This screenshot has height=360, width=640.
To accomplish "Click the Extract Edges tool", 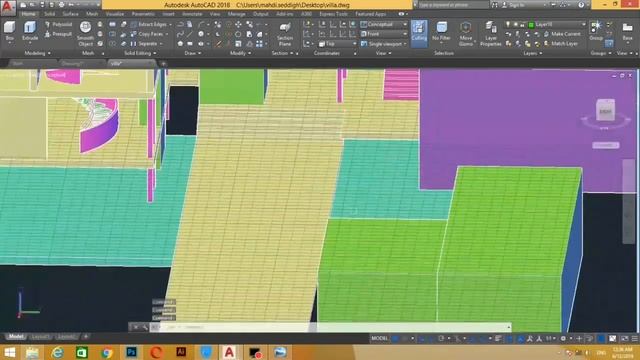I will coord(151,24).
